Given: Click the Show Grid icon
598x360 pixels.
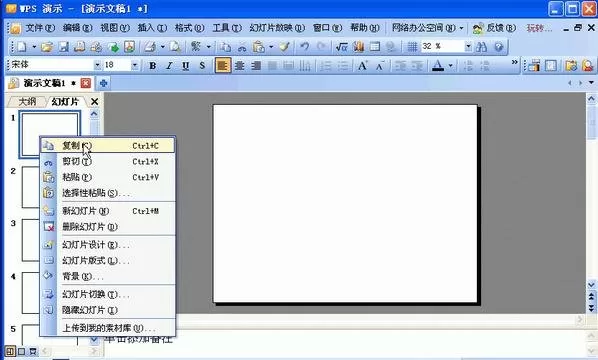Looking at the screenshot, I should click(412, 47).
